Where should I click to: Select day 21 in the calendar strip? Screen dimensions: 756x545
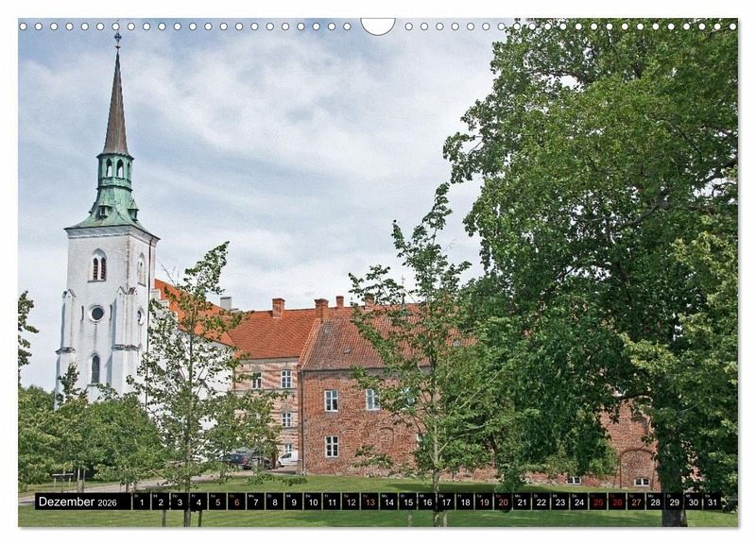click(523, 502)
